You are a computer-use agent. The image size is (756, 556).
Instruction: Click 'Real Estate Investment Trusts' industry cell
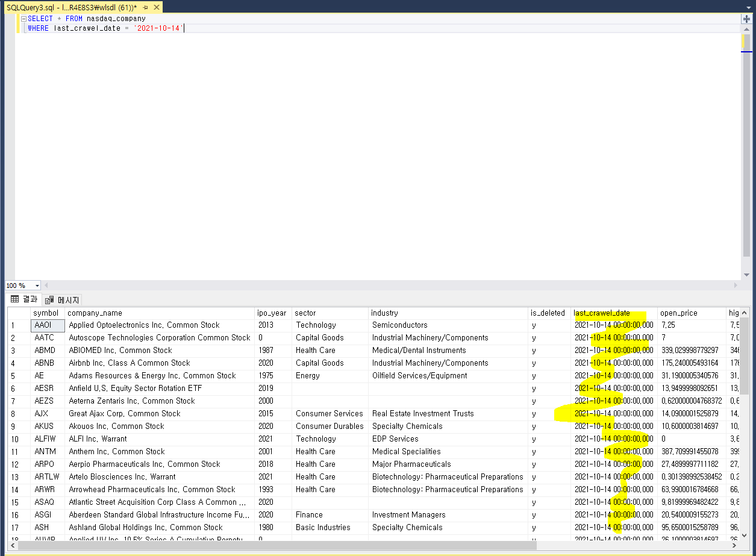tap(448, 414)
